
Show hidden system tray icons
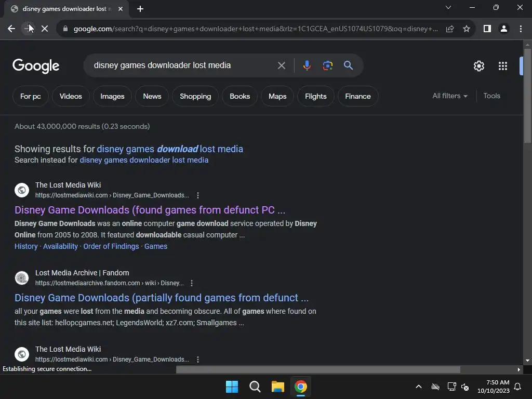[x=419, y=387]
